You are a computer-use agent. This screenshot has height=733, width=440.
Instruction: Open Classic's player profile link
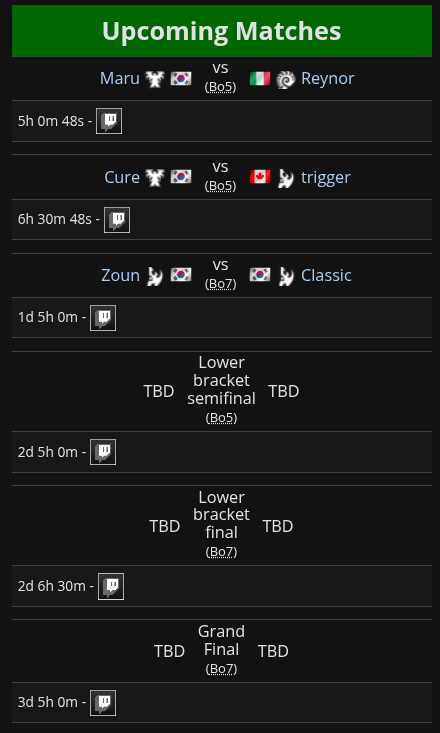click(x=326, y=275)
